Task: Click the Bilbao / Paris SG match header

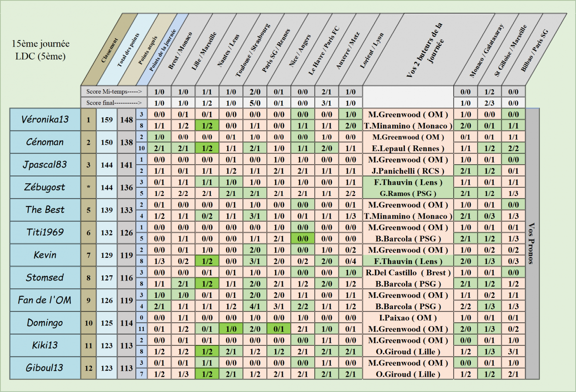Action: [534, 51]
